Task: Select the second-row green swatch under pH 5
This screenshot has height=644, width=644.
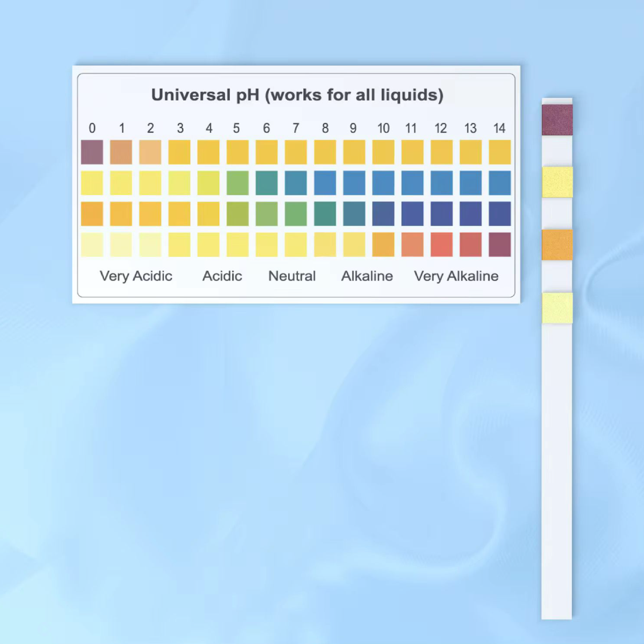Action: coord(237,183)
